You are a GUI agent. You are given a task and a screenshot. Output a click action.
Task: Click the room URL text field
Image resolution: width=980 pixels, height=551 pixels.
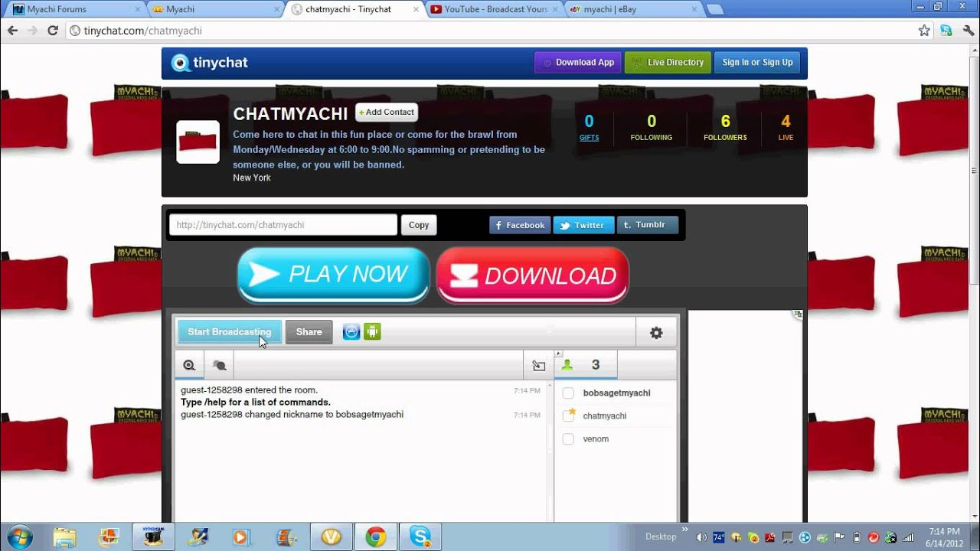[283, 225]
